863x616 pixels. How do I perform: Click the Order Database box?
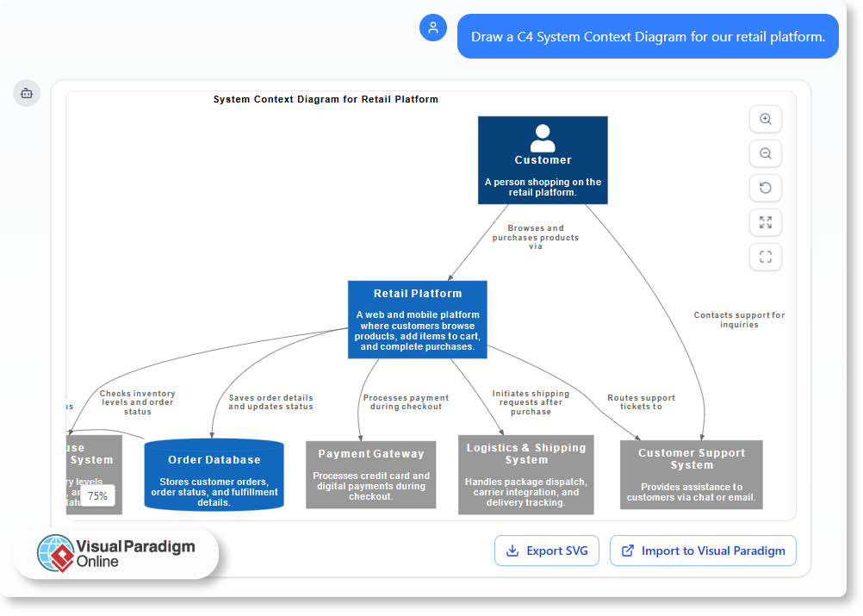click(x=214, y=475)
